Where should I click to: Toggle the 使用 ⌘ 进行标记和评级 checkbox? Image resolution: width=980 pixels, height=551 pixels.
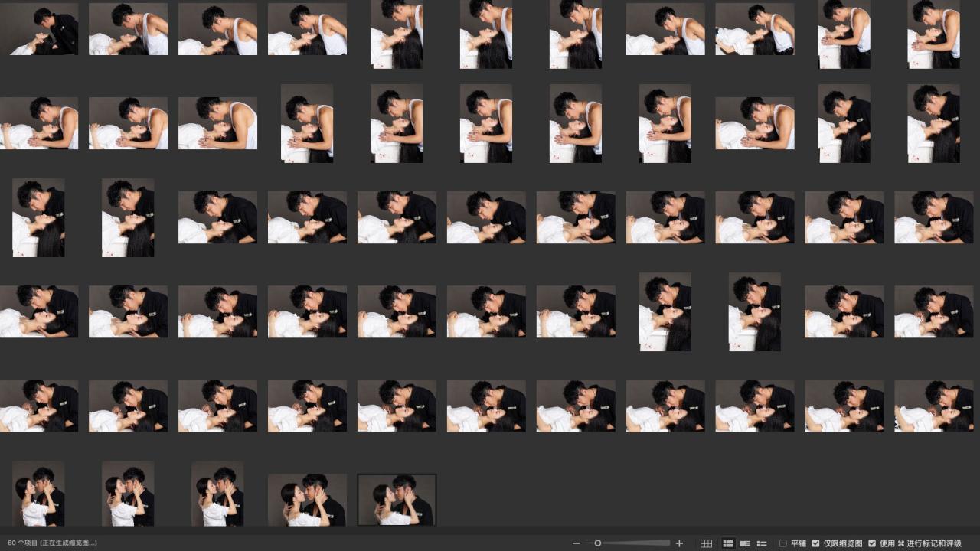[x=872, y=543]
